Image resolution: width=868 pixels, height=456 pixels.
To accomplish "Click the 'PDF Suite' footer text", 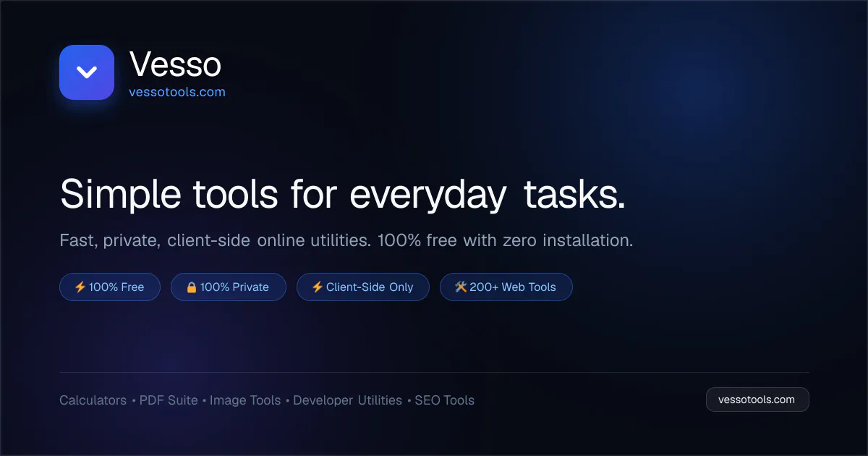I will pos(169,400).
